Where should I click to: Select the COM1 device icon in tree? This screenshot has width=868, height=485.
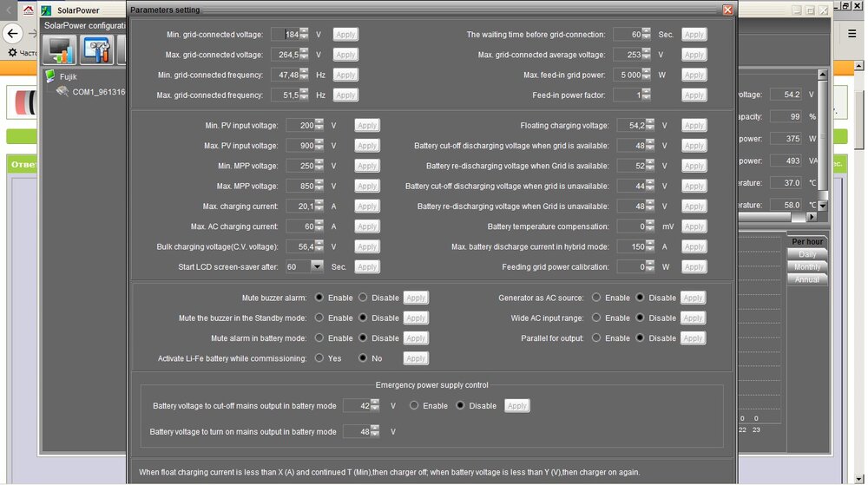62,91
